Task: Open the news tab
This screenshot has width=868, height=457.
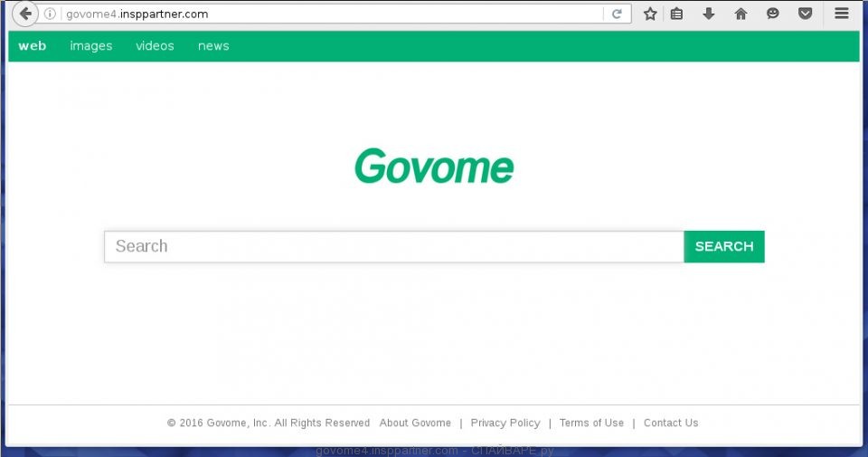Action: coord(213,46)
